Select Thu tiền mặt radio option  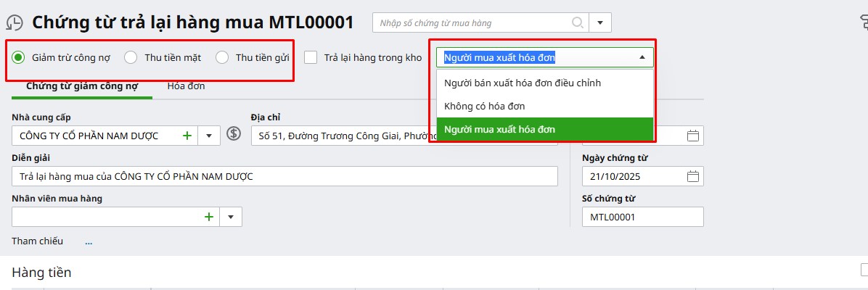tap(131, 57)
